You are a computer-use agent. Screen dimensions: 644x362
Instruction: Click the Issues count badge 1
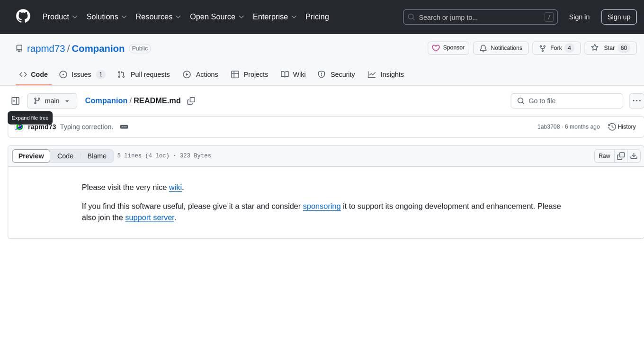click(100, 74)
